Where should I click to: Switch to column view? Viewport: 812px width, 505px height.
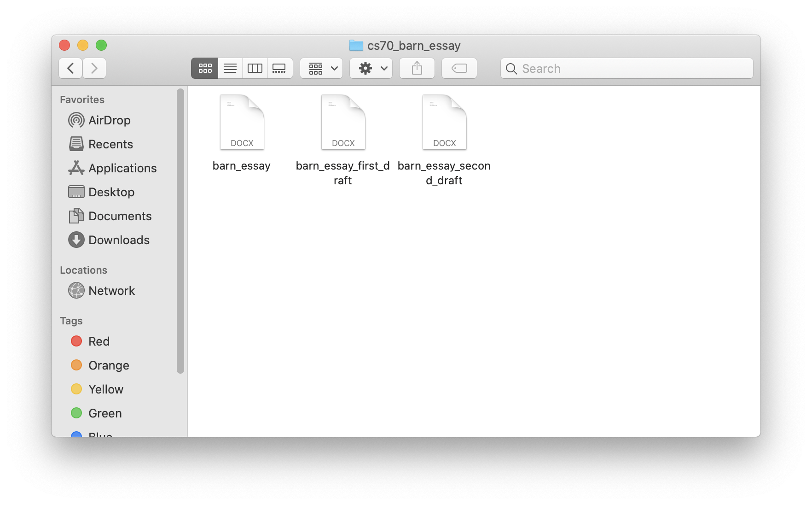pos(255,68)
